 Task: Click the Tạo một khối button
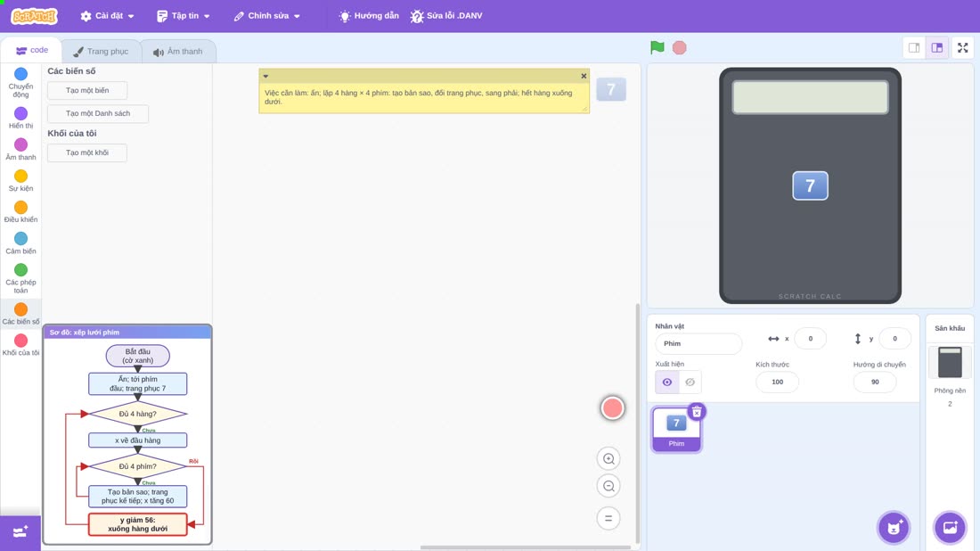[87, 152]
